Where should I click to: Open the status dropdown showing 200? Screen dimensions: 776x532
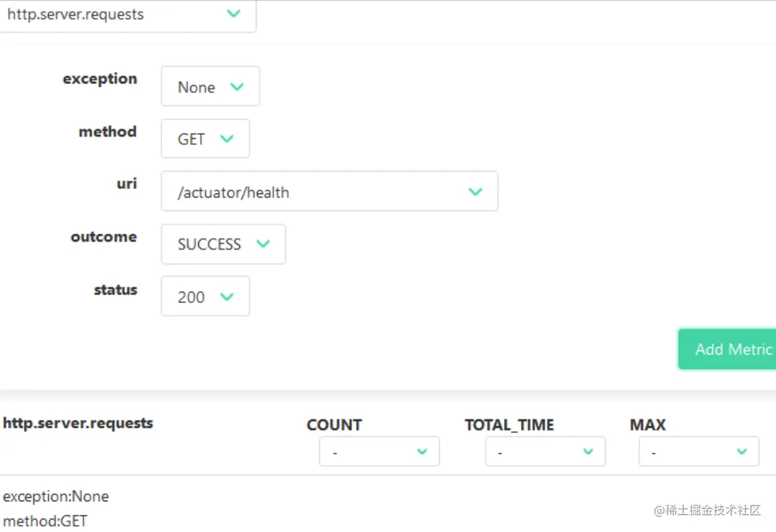pos(205,296)
